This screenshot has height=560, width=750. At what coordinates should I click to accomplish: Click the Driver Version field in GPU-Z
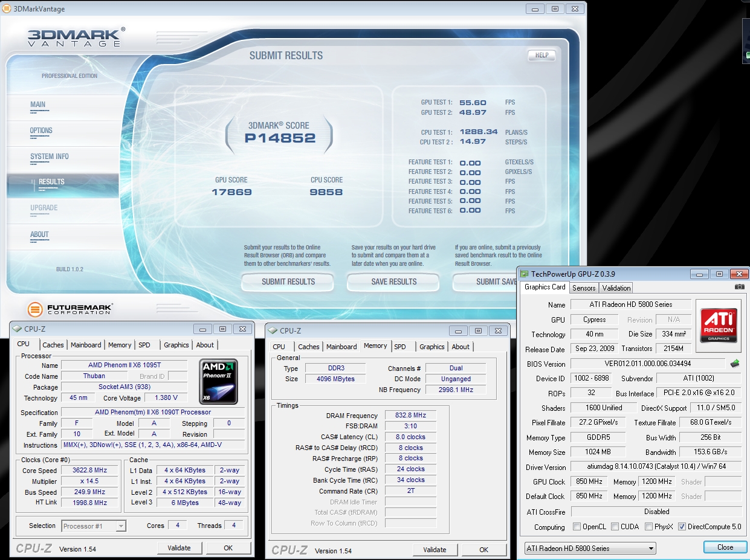tap(656, 467)
